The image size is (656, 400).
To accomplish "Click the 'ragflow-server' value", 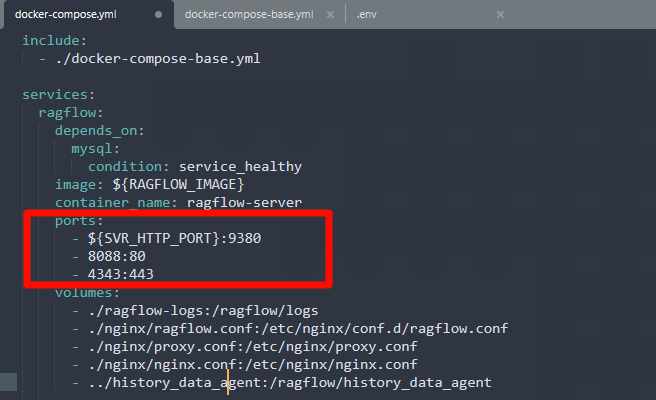I will [244, 203].
